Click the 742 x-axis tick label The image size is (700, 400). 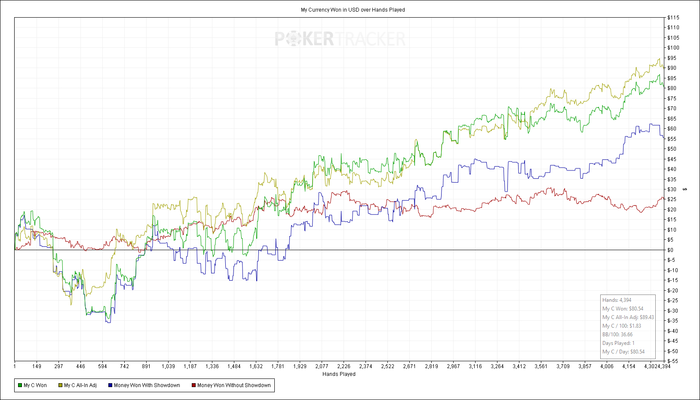click(x=124, y=367)
